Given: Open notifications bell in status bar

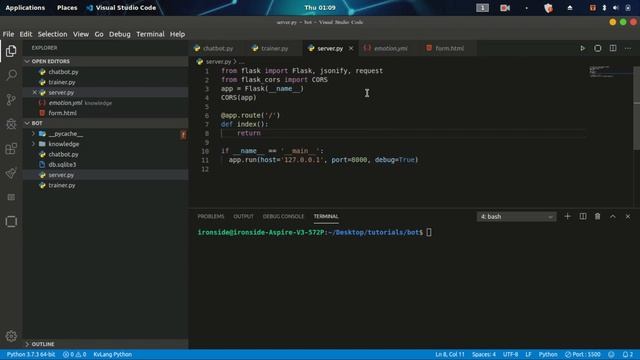Looking at the screenshot, I should pos(628,354).
